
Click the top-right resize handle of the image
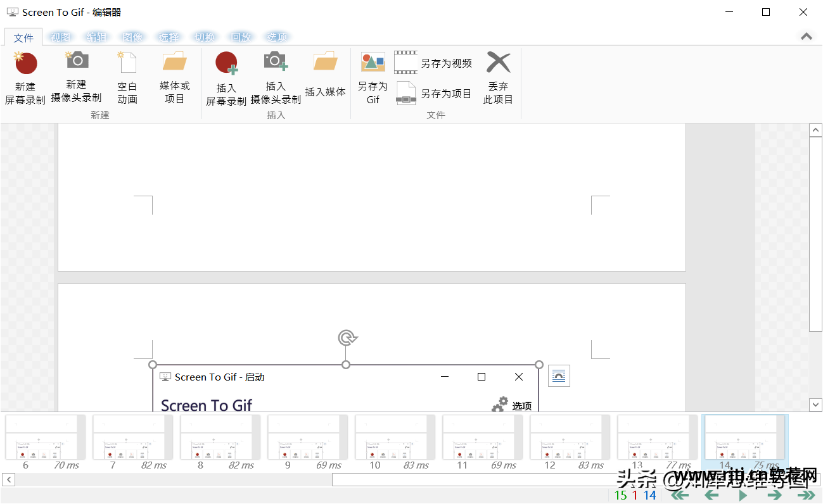point(539,365)
